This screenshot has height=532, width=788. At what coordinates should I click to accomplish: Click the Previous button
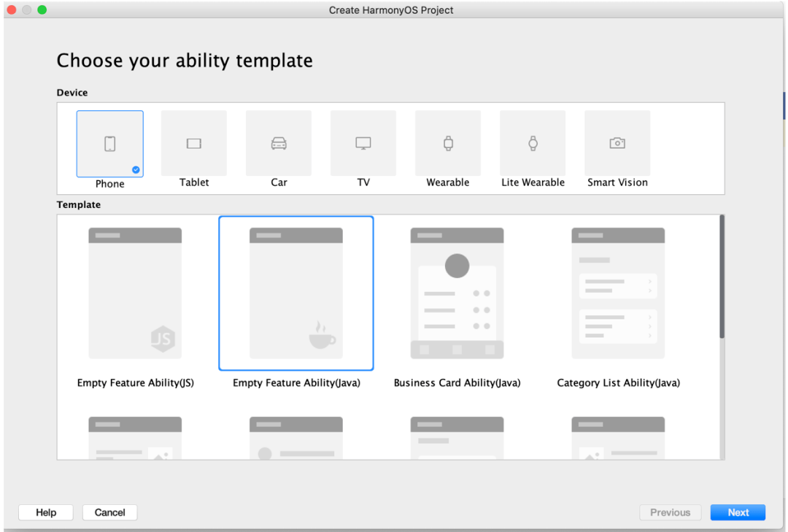point(670,512)
